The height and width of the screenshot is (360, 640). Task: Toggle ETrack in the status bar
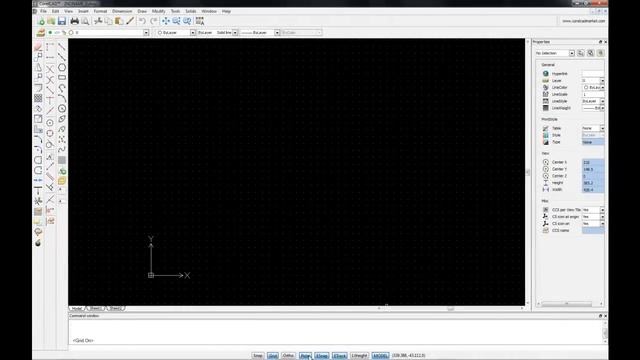coord(340,356)
